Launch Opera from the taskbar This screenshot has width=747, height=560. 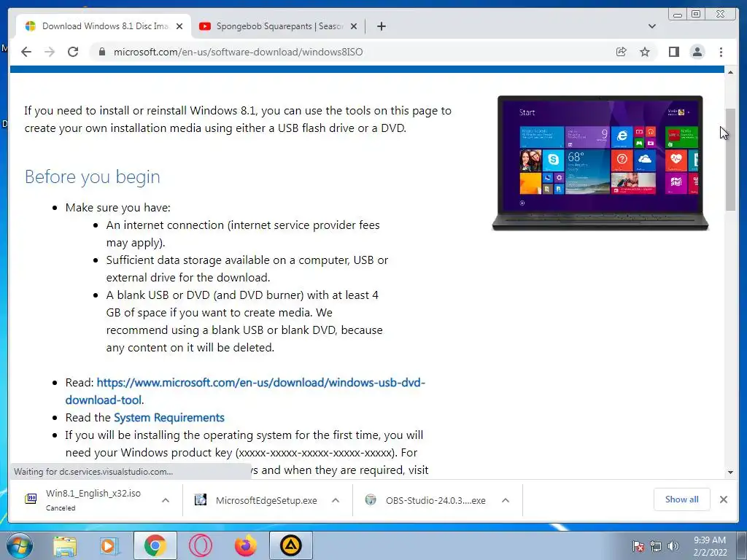click(x=201, y=545)
